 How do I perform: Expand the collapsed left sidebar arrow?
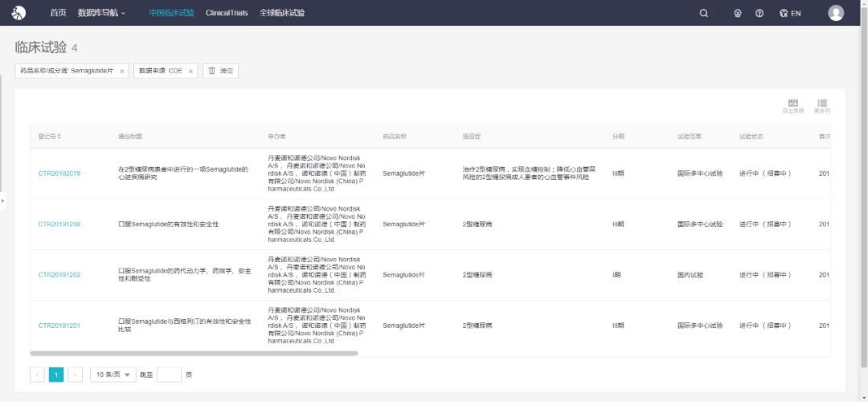tap(2, 200)
